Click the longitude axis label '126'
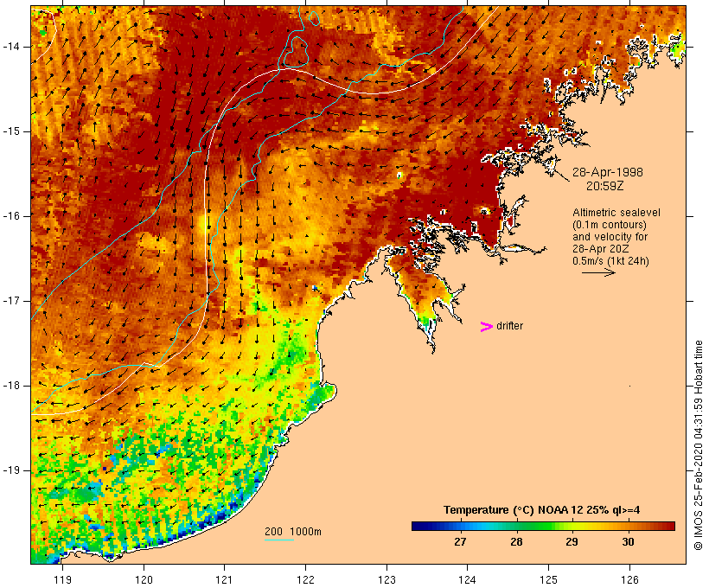Image resolution: width=709 pixels, height=588 pixels. click(x=629, y=579)
